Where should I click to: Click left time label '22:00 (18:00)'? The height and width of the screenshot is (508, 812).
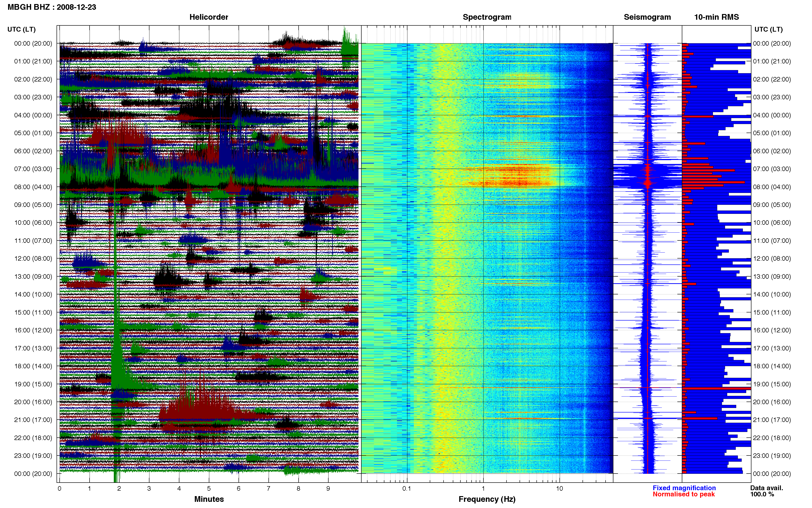[33, 438]
